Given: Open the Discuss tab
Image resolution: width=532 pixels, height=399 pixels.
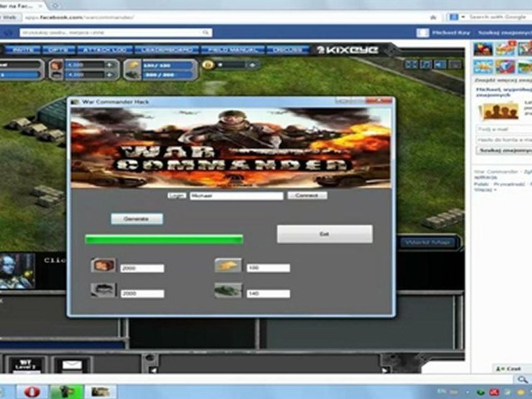Looking at the screenshot, I should (288, 50).
